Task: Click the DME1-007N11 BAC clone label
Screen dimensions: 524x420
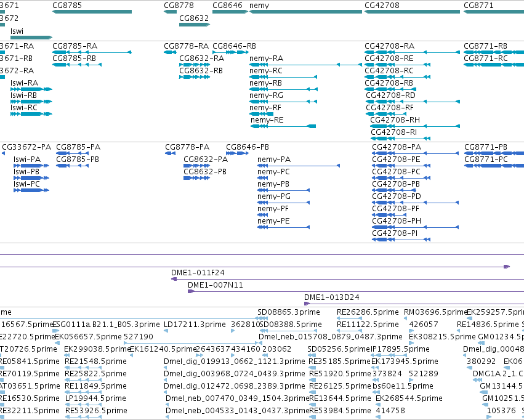Action: click(x=216, y=285)
